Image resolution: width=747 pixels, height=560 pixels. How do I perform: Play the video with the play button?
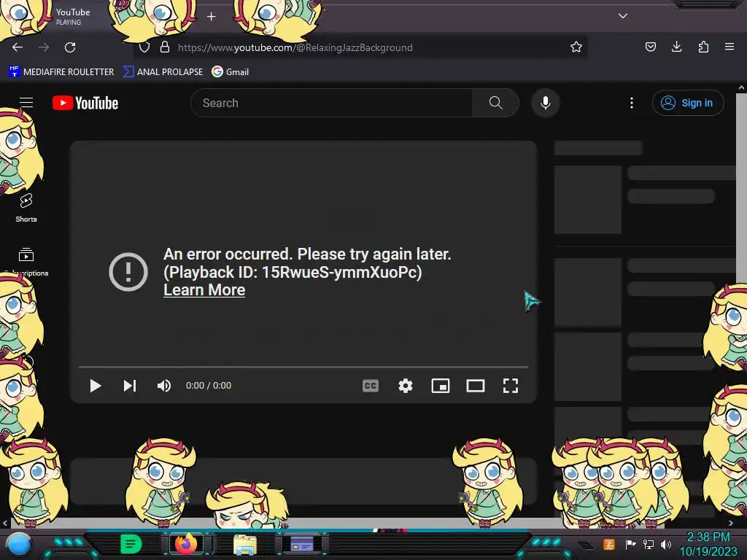coord(96,386)
